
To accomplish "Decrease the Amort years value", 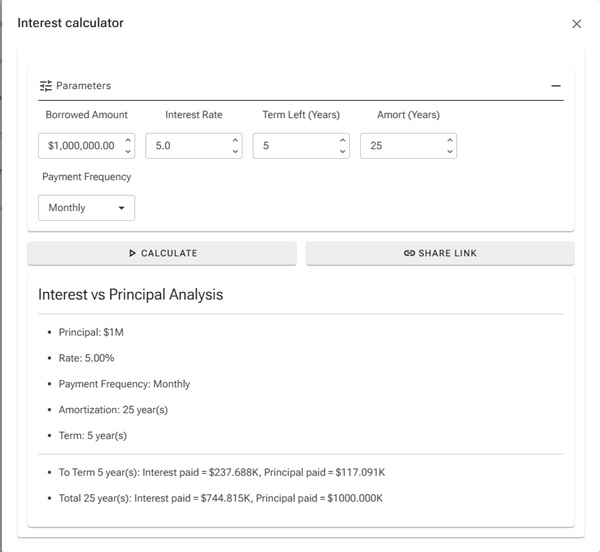I will click(450, 152).
